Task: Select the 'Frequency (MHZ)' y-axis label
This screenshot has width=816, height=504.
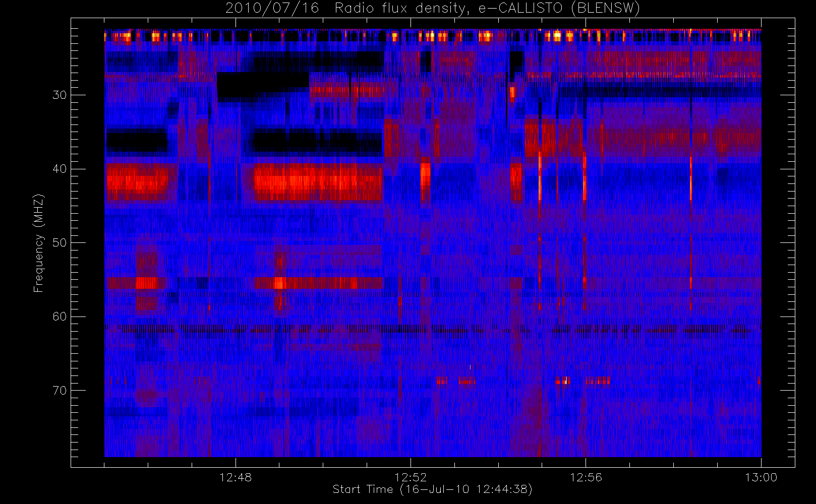Action: click(x=39, y=243)
